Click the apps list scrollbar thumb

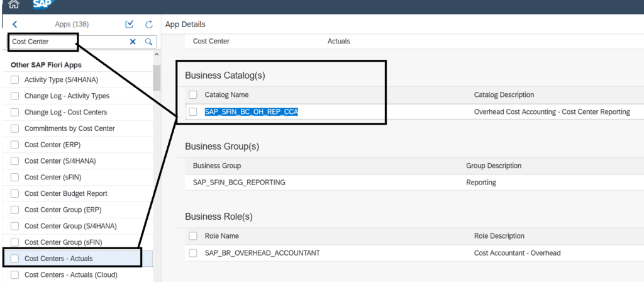[x=157, y=77]
